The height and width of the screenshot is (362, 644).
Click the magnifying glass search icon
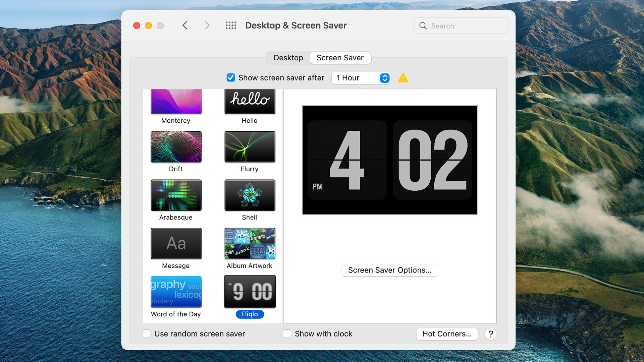(x=423, y=26)
